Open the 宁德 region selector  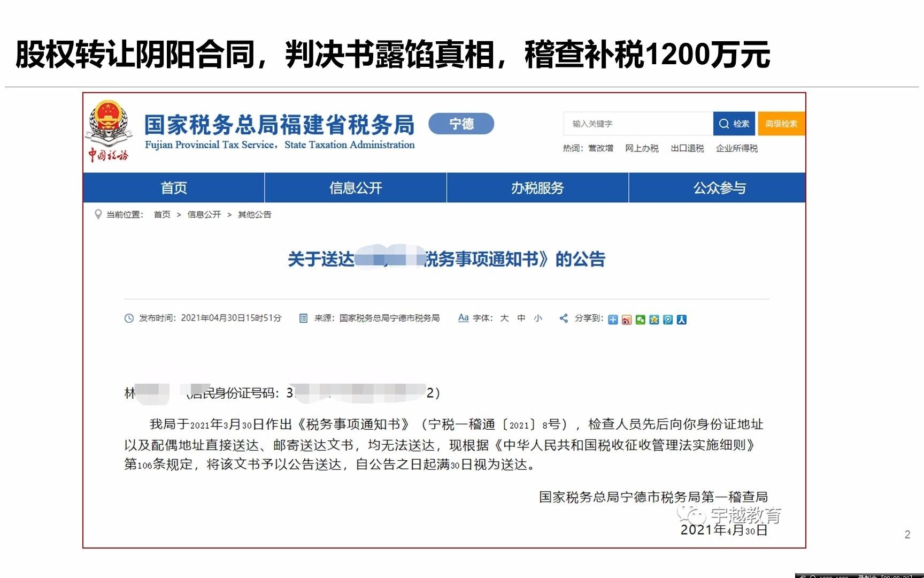[461, 124]
